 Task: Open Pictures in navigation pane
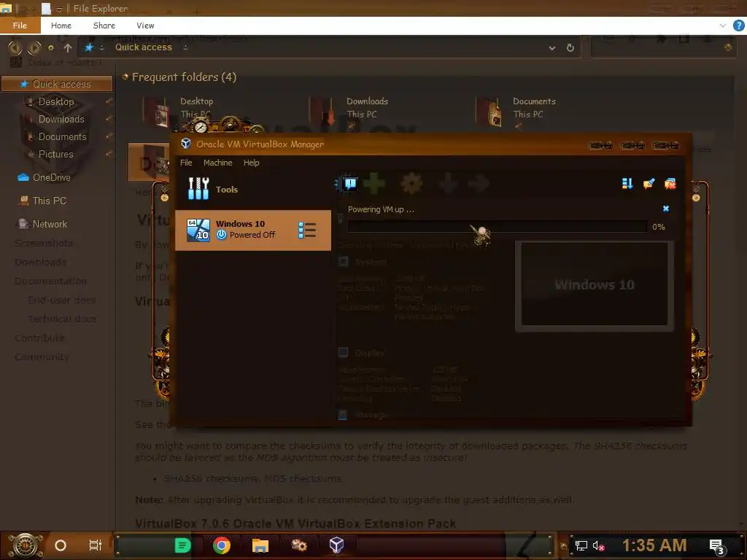click(x=55, y=155)
